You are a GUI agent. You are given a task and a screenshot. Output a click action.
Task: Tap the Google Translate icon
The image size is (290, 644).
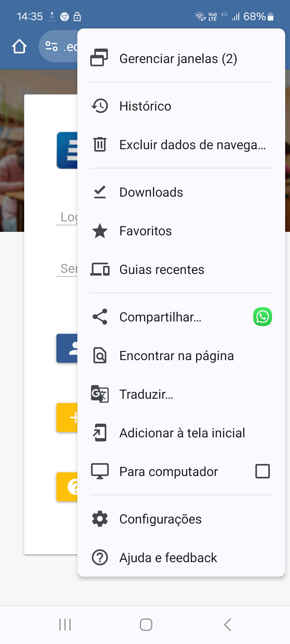click(100, 394)
